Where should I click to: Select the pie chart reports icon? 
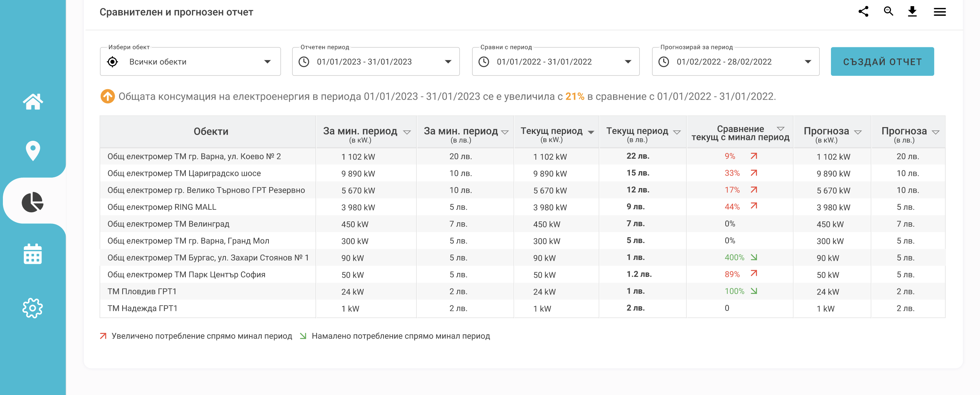(33, 202)
